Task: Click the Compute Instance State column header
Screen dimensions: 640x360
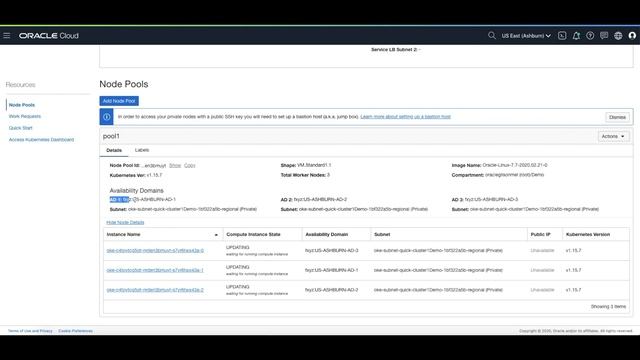Action: coord(253,234)
